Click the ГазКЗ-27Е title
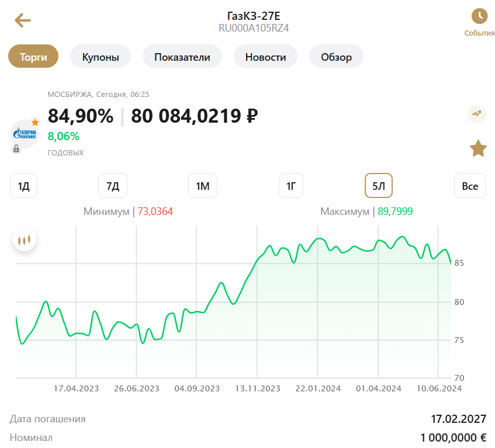The height and width of the screenshot is (448, 495). (254, 16)
